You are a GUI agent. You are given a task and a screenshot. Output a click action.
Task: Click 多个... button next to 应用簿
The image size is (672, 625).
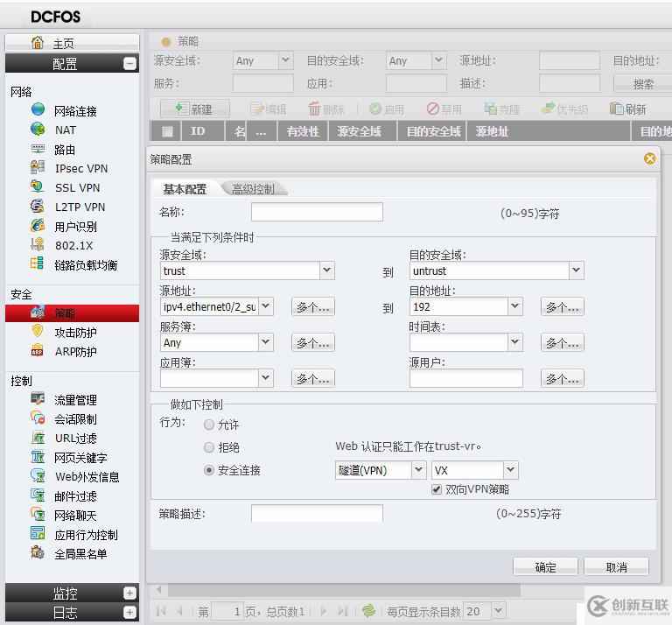click(x=313, y=378)
